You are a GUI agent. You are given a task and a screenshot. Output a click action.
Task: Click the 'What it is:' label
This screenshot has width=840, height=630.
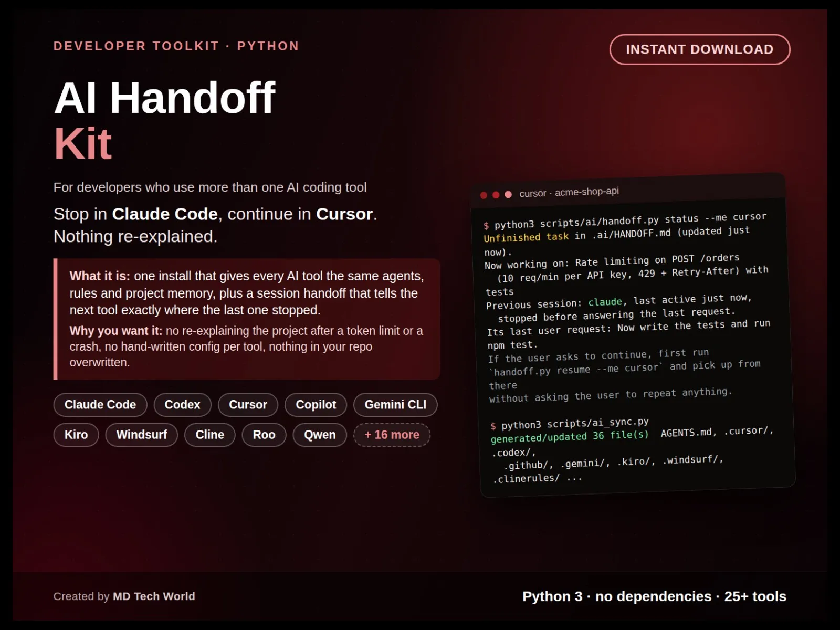pyautogui.click(x=100, y=276)
